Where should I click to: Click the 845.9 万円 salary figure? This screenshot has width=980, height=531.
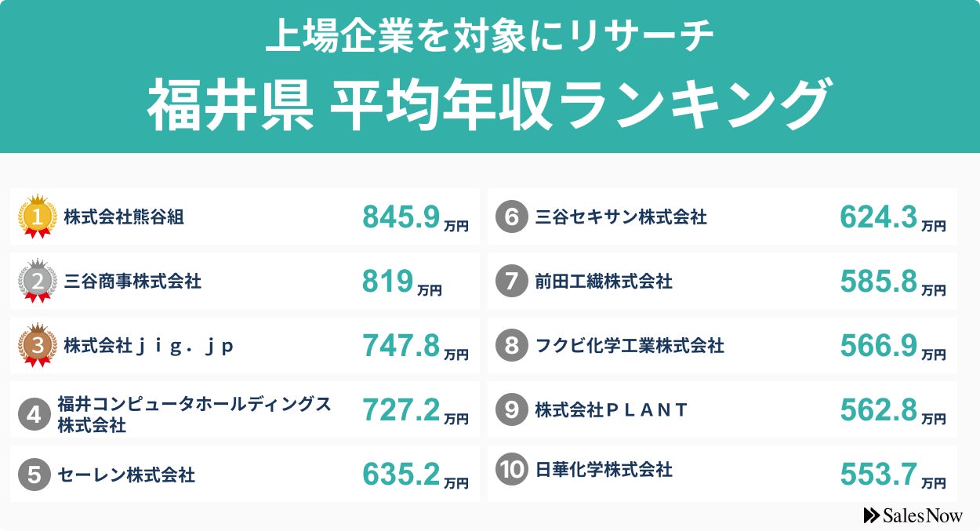point(415,218)
